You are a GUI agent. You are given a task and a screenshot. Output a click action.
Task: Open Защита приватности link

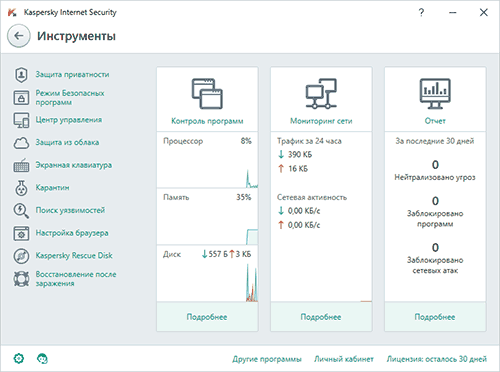(x=72, y=75)
